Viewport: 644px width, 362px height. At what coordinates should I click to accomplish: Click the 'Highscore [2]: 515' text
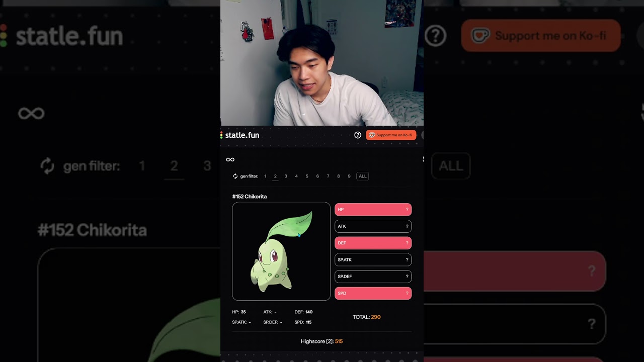[x=321, y=341]
